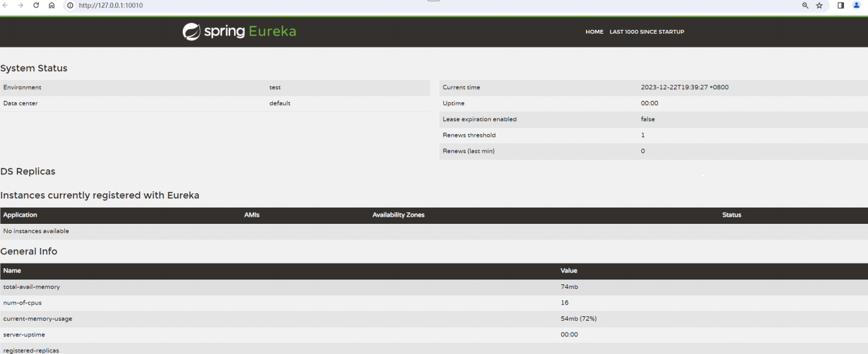This screenshot has height=354, width=868.
Task: Open LAST 1000 SINCE STARTUP link
Action: [x=647, y=32]
